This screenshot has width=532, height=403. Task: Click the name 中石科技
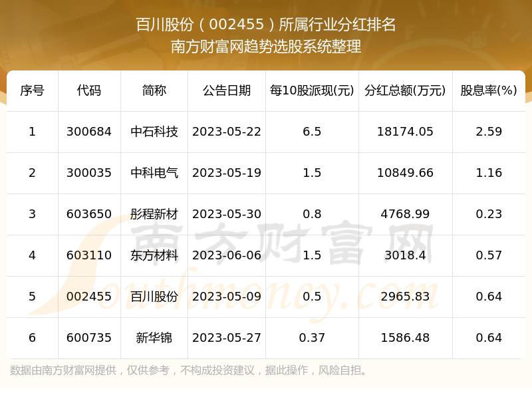(x=154, y=132)
